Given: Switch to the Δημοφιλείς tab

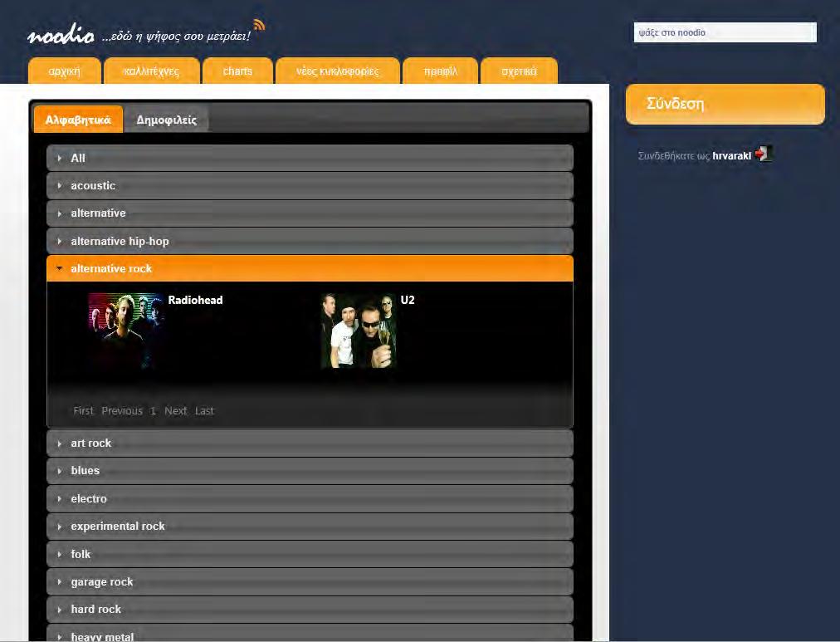Looking at the screenshot, I should pyautogui.click(x=166, y=120).
